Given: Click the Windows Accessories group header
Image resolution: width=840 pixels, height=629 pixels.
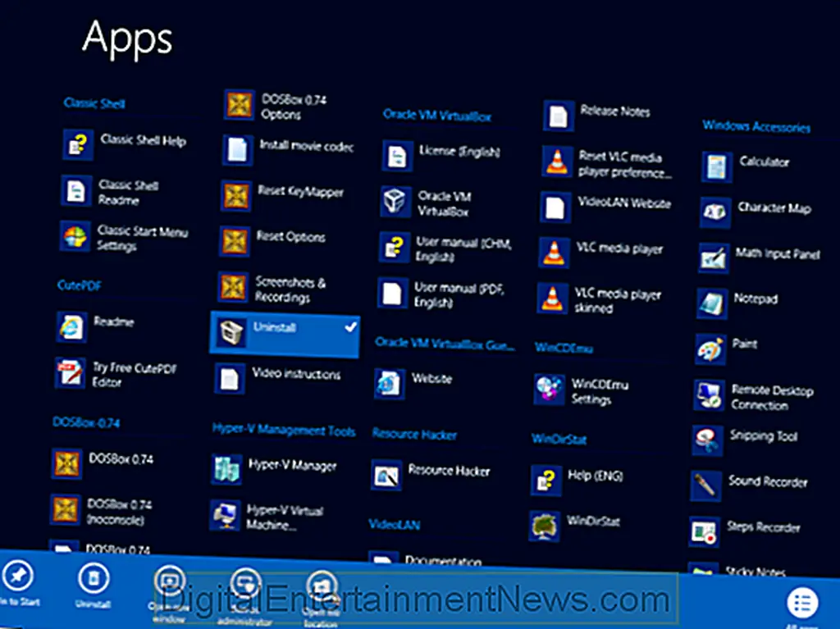Looking at the screenshot, I should click(756, 126).
